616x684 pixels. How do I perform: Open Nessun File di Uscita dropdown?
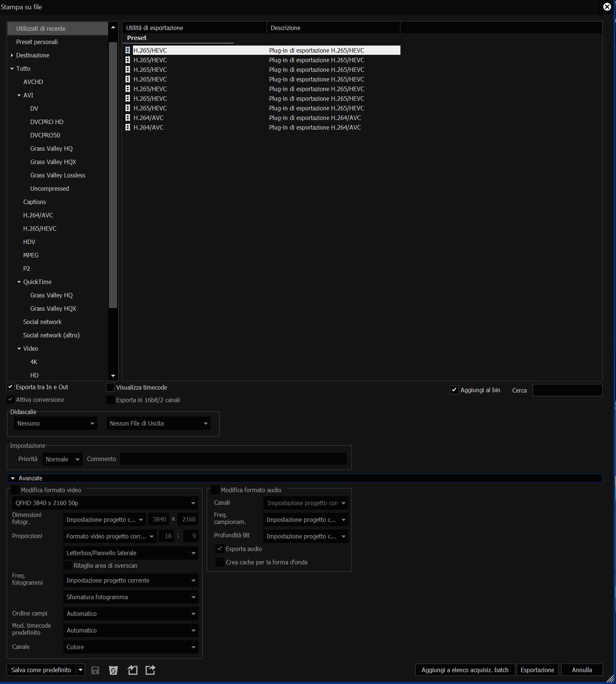pos(159,423)
